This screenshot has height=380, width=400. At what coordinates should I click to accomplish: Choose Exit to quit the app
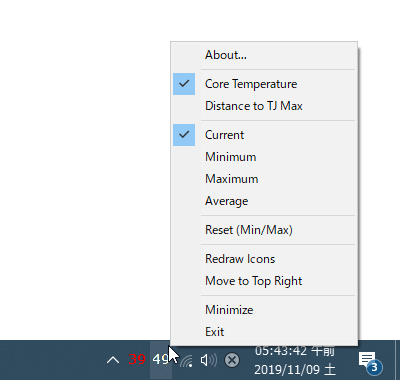click(x=264, y=332)
